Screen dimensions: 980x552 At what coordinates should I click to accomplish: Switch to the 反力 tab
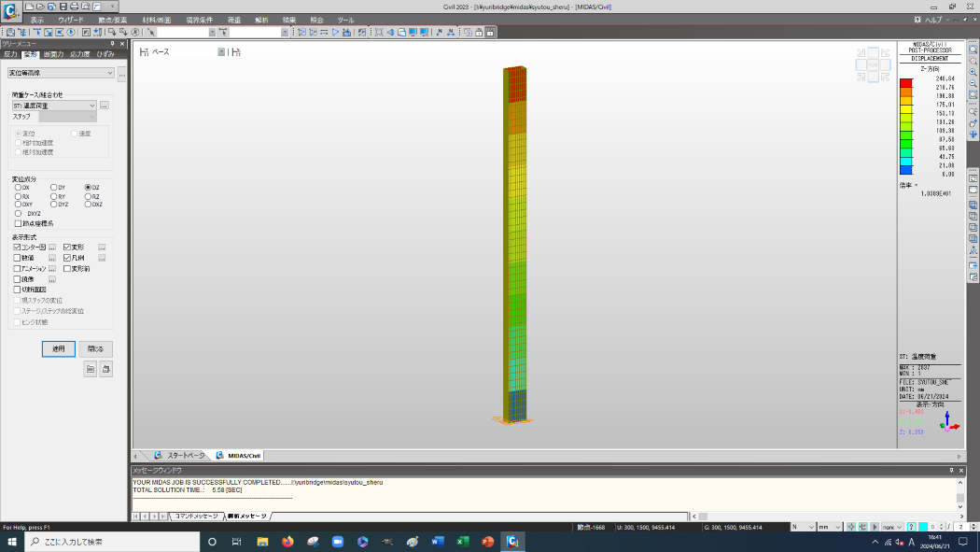tap(10, 54)
